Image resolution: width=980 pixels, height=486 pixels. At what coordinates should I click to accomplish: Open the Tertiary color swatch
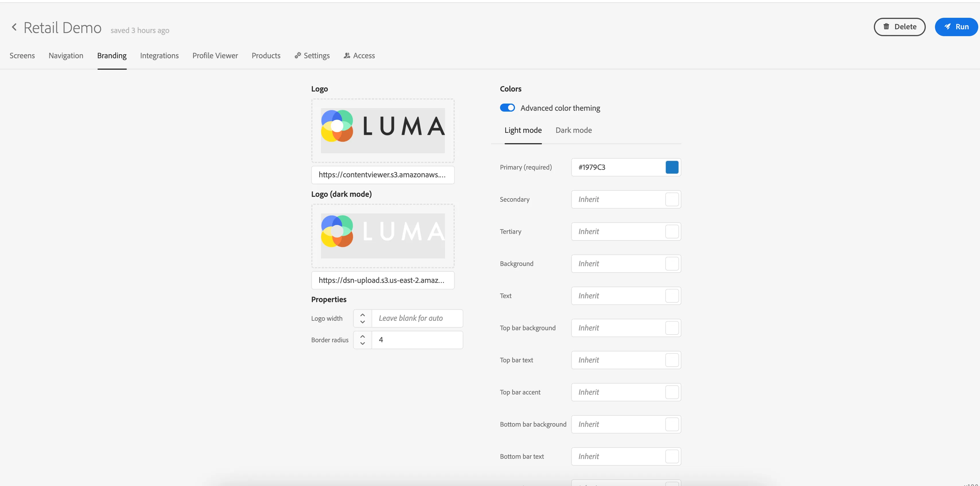coord(672,232)
